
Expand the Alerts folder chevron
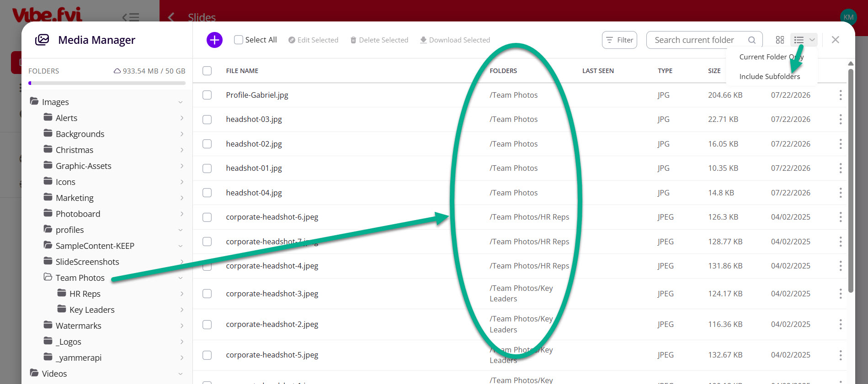pos(182,118)
